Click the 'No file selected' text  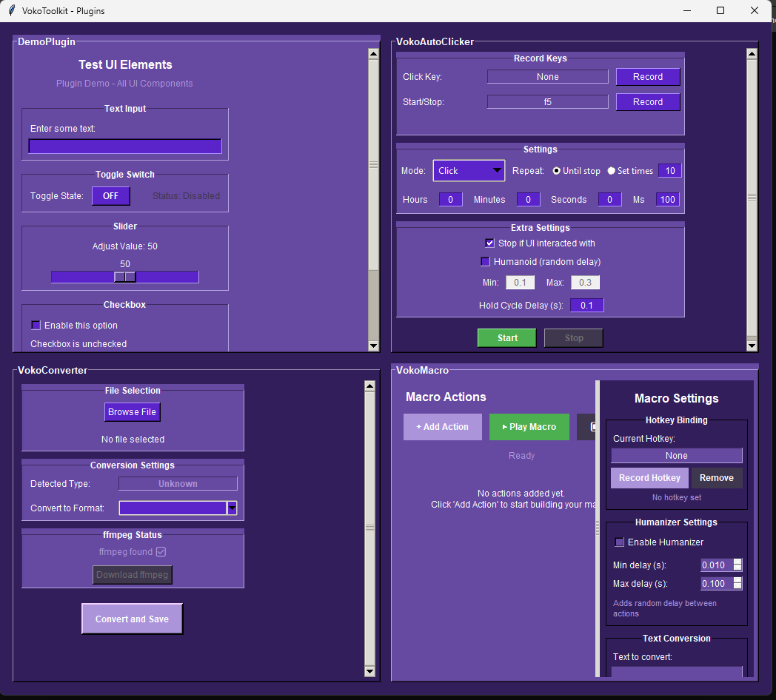point(133,440)
